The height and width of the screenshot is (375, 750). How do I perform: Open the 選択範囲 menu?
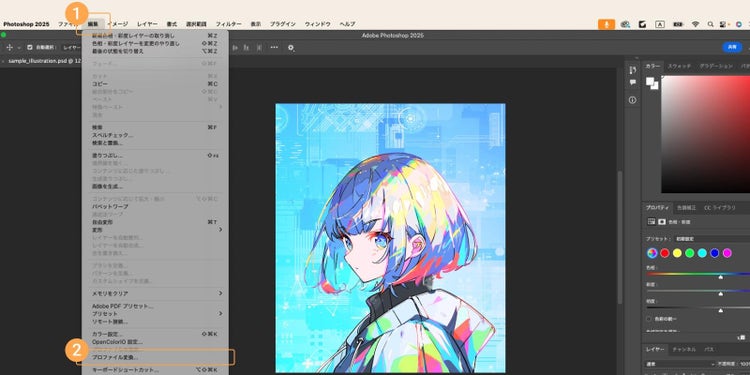click(196, 24)
